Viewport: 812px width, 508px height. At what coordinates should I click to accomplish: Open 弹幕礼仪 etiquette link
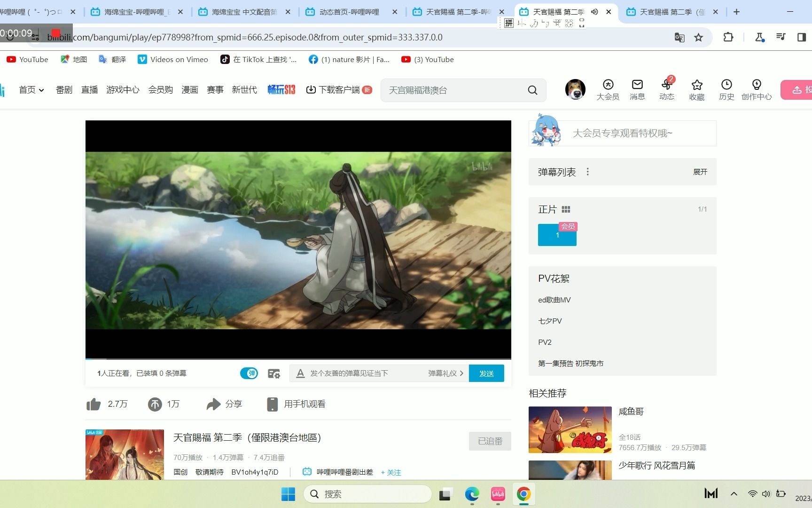point(445,373)
